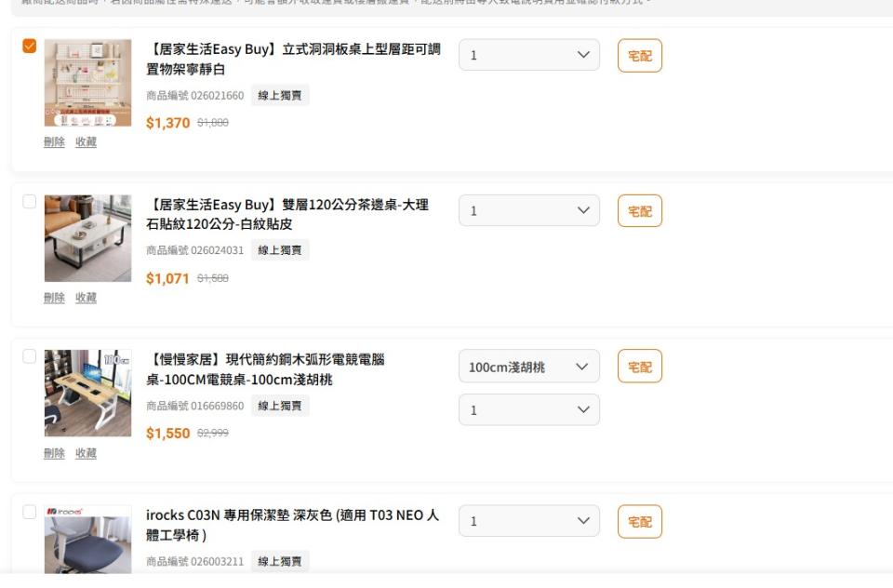Open quantity dropdown for 茶邊桌 item
This screenshot has height=588, width=893.
point(529,210)
